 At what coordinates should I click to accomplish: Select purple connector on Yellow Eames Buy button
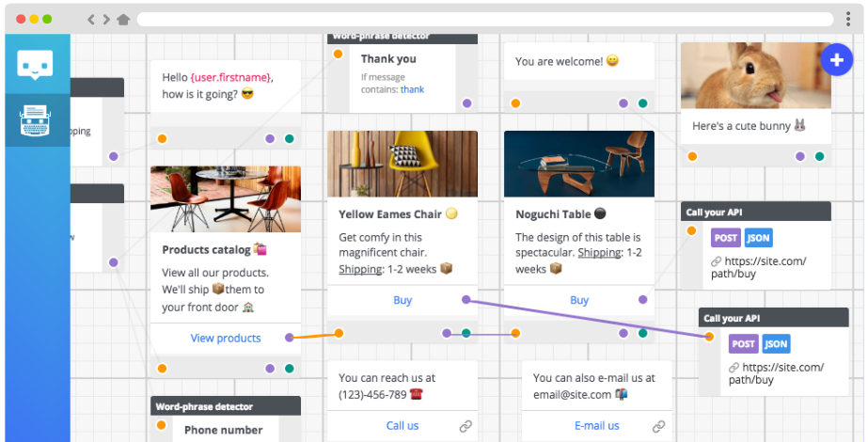(466, 300)
